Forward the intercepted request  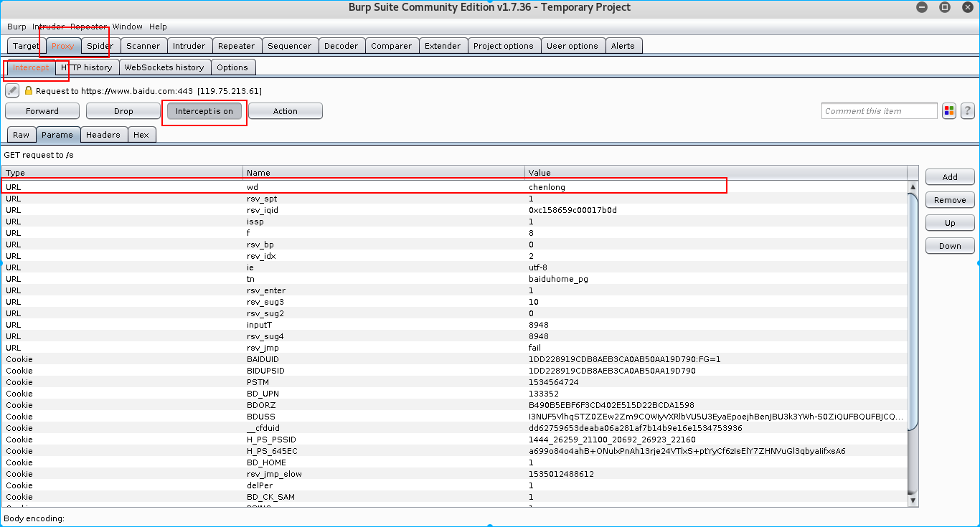[42, 111]
